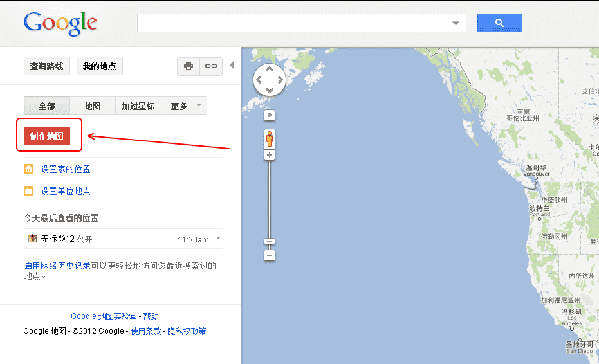Select the 加过星标 tab

(138, 106)
